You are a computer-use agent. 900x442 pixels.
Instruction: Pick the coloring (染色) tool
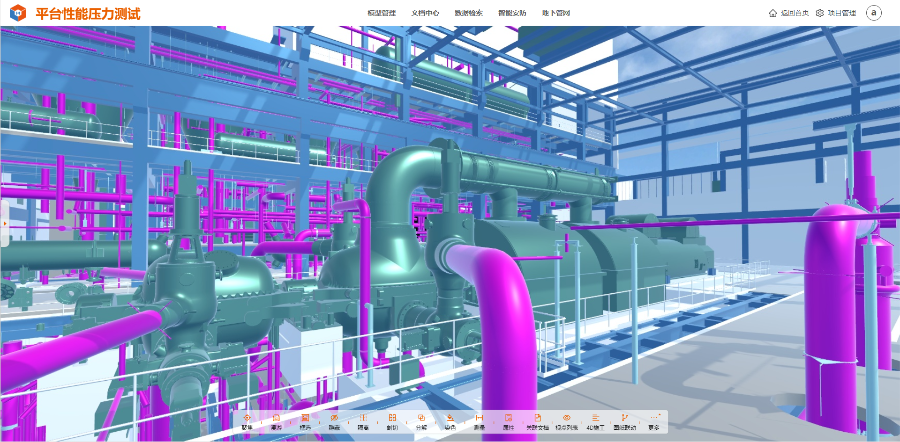(450, 420)
